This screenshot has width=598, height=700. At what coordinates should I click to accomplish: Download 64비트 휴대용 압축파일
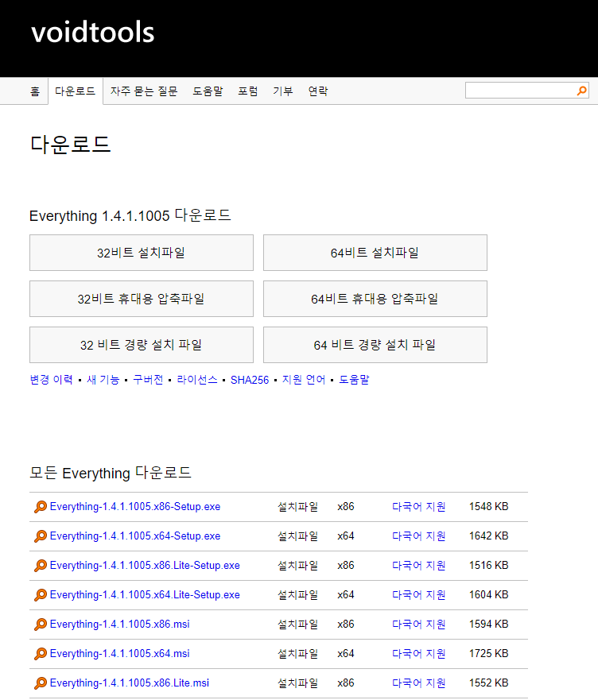(375, 299)
